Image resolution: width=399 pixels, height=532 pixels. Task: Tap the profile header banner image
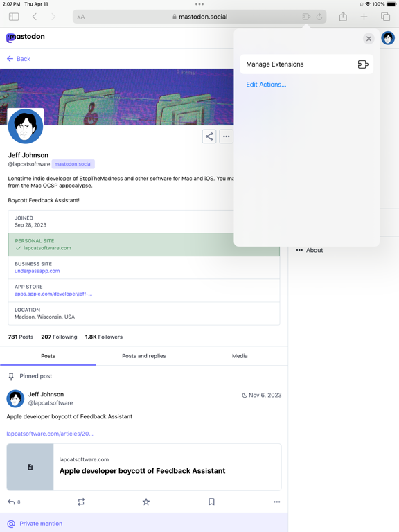pyautogui.click(x=116, y=97)
